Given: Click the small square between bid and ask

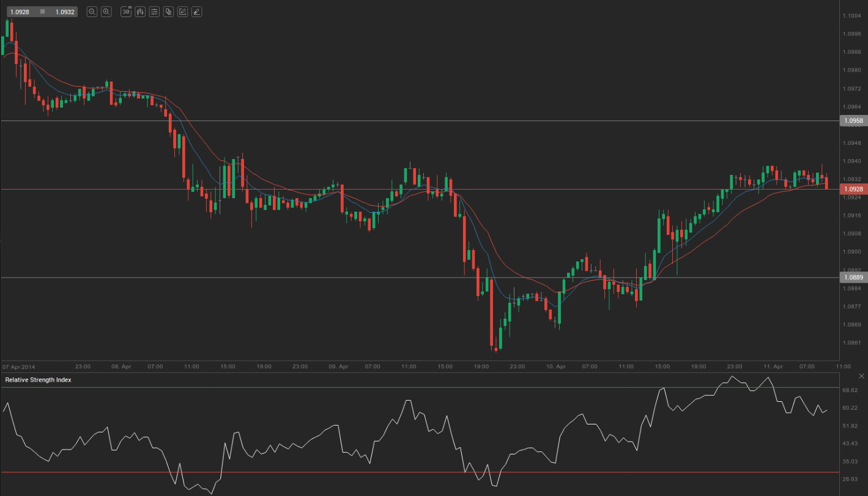Looking at the screenshot, I should (42, 12).
